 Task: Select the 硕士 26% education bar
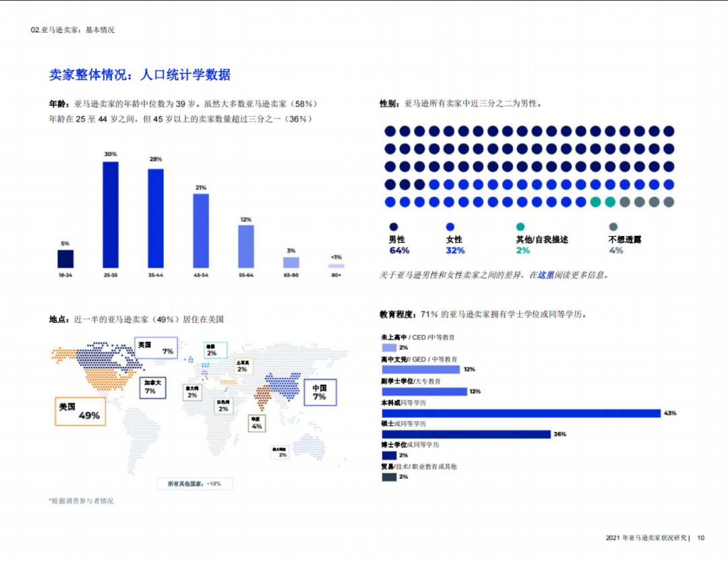pyautogui.click(x=466, y=434)
